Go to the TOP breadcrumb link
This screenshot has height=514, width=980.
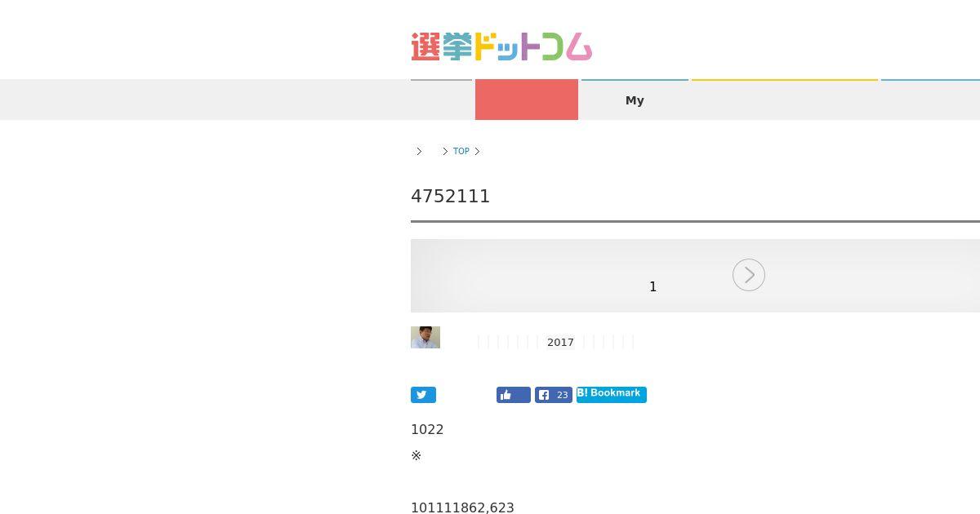[461, 151]
